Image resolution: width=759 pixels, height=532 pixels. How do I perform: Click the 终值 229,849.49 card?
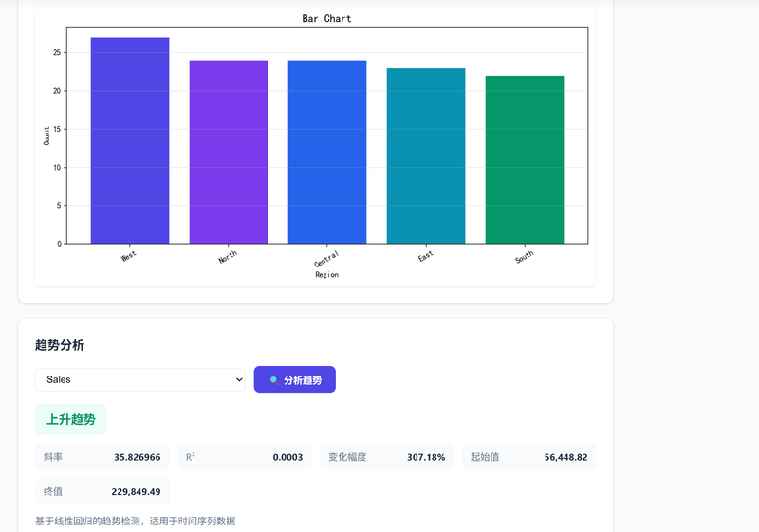pos(102,492)
